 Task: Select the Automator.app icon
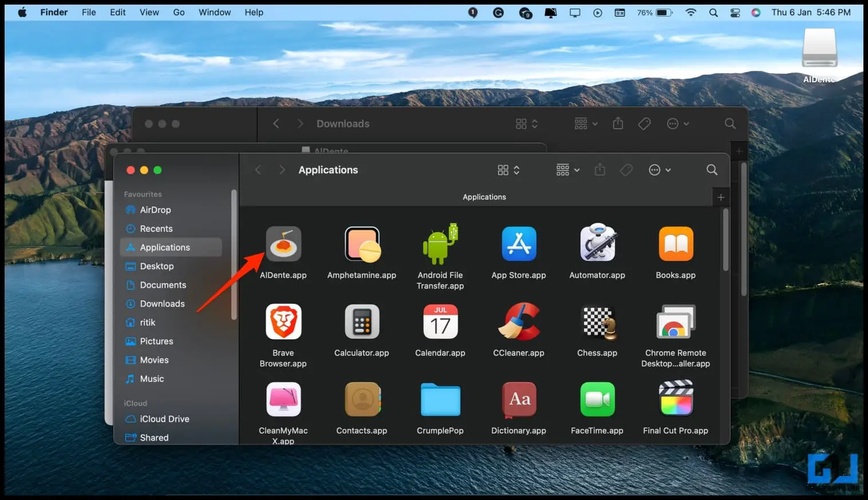(x=597, y=243)
